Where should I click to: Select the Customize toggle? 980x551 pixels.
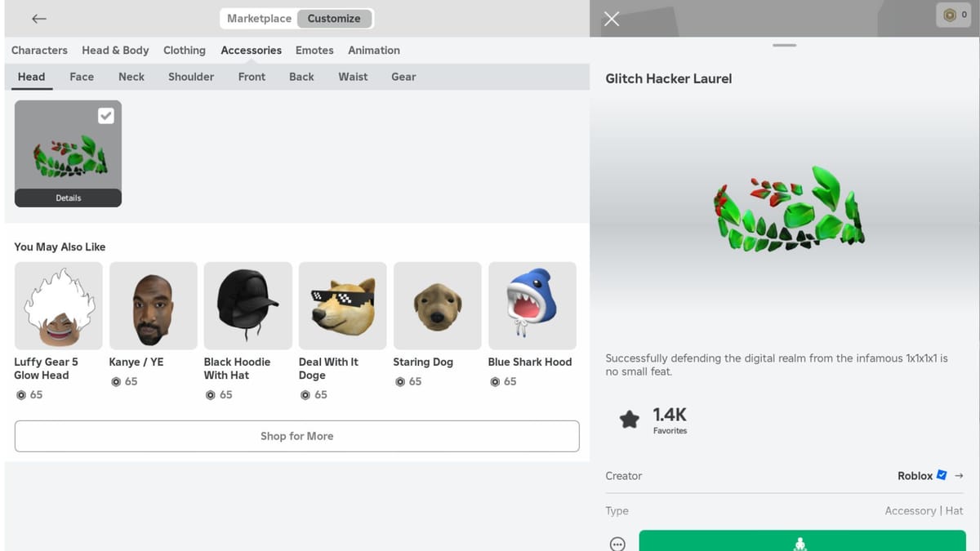[x=335, y=18]
